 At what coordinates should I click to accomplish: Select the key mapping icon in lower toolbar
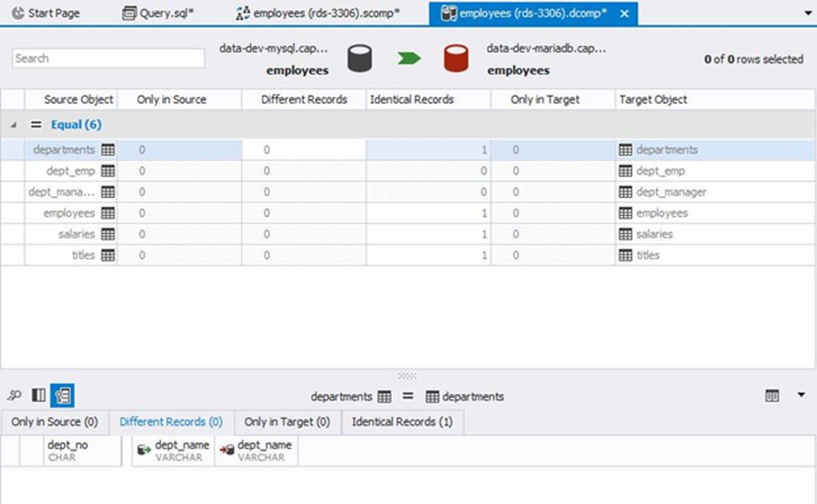coord(13,396)
